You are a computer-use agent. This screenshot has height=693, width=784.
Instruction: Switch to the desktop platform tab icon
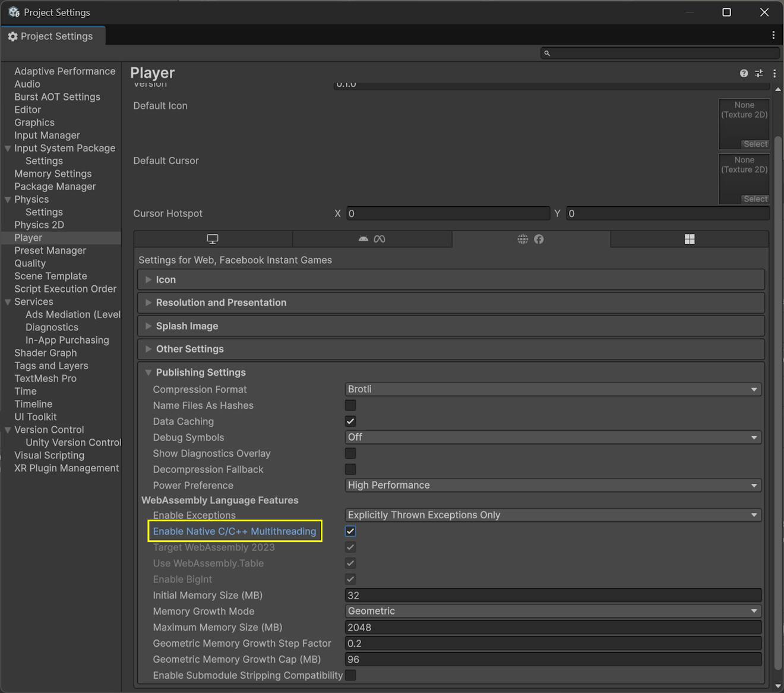click(213, 238)
